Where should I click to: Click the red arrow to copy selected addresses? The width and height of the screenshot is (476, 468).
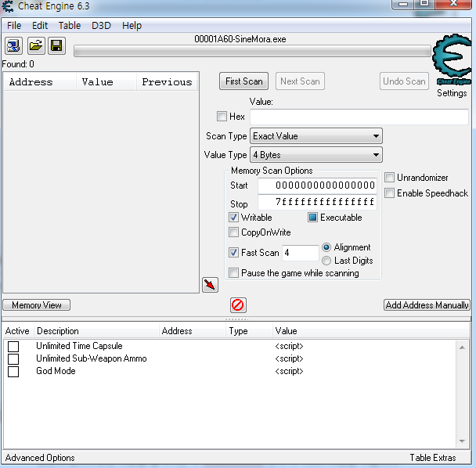click(210, 285)
